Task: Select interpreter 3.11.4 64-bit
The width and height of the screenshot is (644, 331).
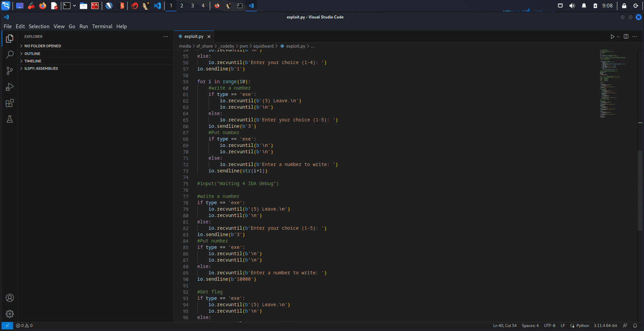Action: click(605, 325)
